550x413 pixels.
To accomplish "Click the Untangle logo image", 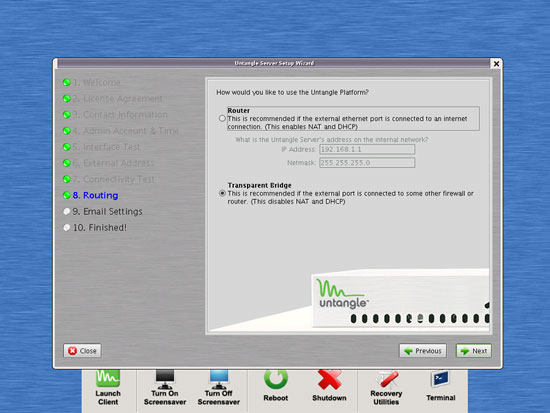I will click(342, 295).
